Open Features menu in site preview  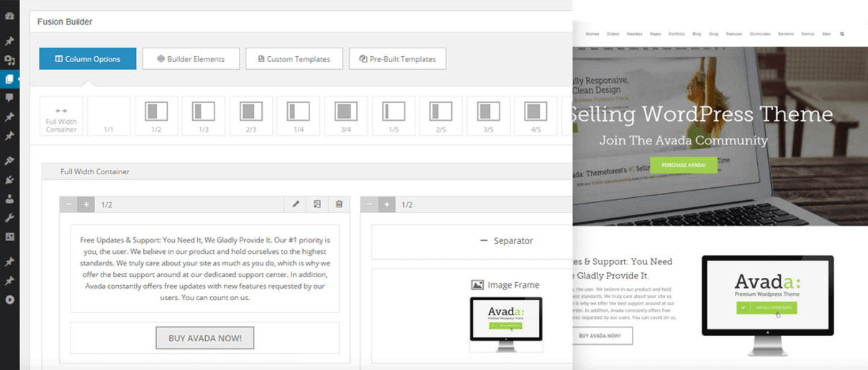tap(734, 34)
